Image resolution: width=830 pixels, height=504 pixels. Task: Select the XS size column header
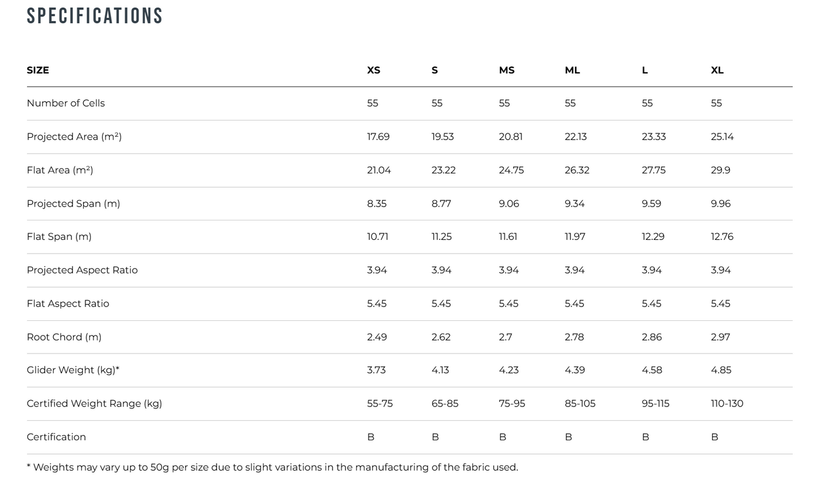(373, 70)
